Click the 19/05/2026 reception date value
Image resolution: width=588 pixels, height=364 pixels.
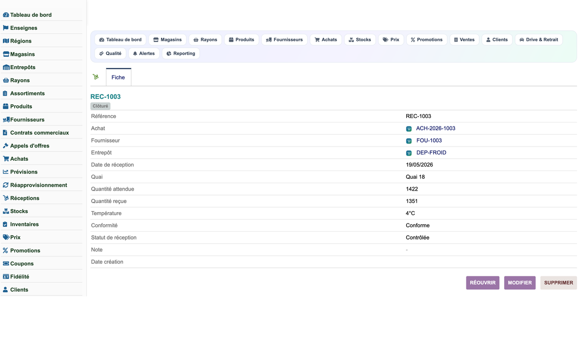(419, 165)
